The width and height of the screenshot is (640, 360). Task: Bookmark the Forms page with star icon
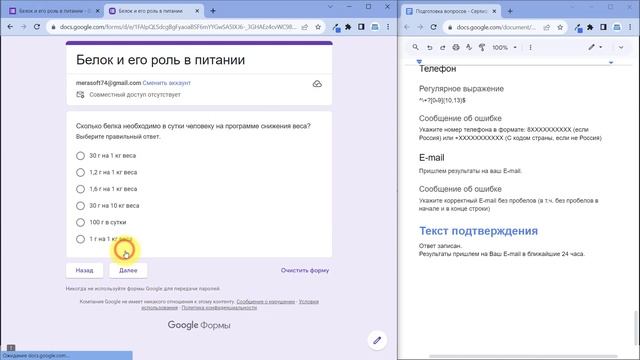(x=318, y=27)
